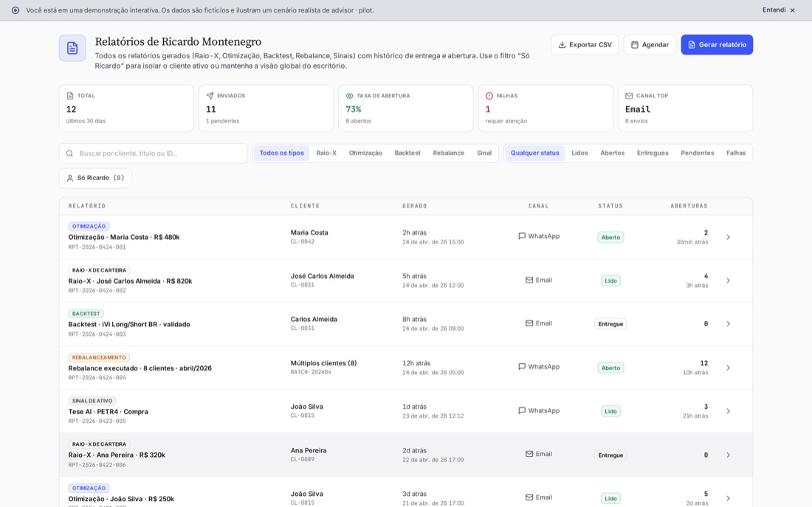
Task: Focus the Buscar por cliente search field
Action: pyautogui.click(x=154, y=154)
